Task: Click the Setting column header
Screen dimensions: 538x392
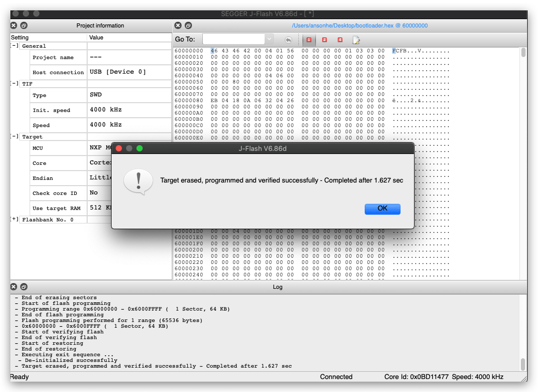Action: point(20,37)
